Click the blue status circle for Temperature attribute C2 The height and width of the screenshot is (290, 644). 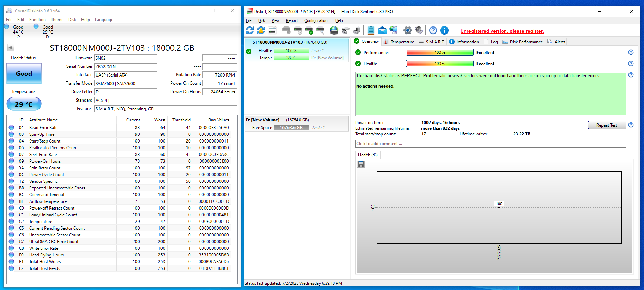pos(11,221)
